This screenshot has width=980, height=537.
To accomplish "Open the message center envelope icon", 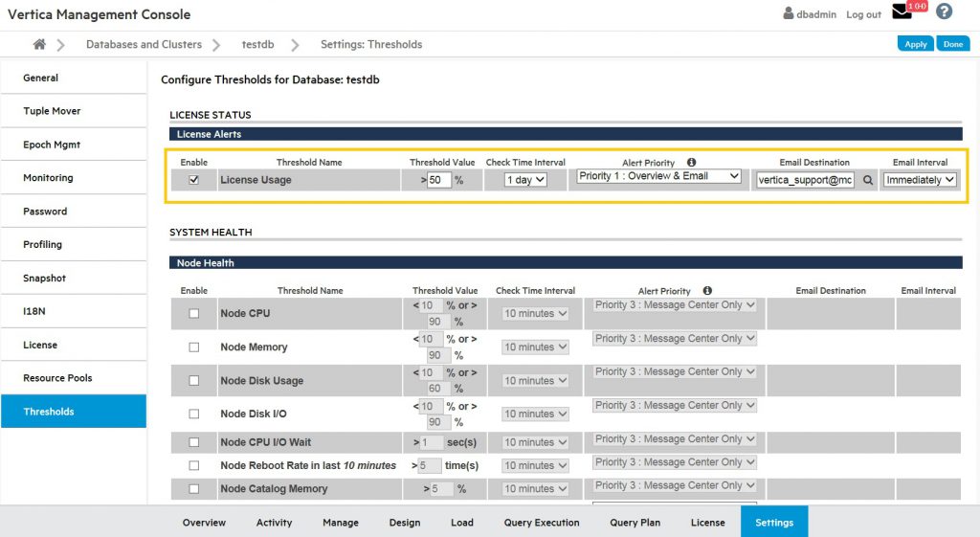I will pos(902,12).
